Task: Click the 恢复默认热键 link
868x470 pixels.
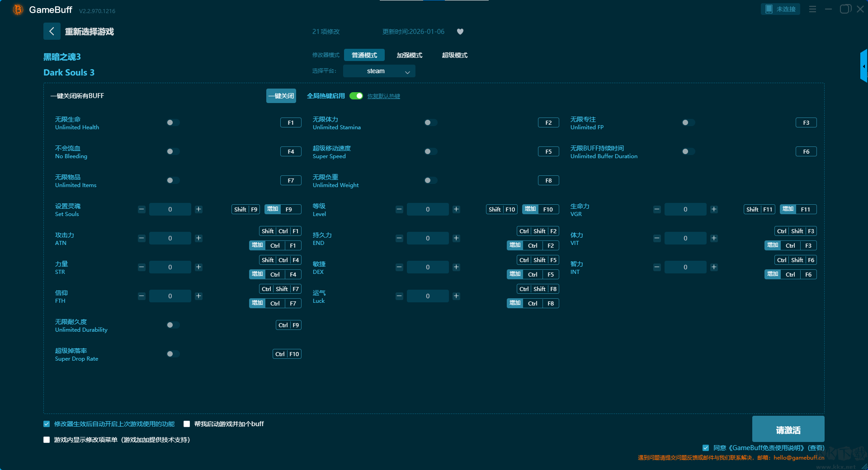Action: point(383,96)
